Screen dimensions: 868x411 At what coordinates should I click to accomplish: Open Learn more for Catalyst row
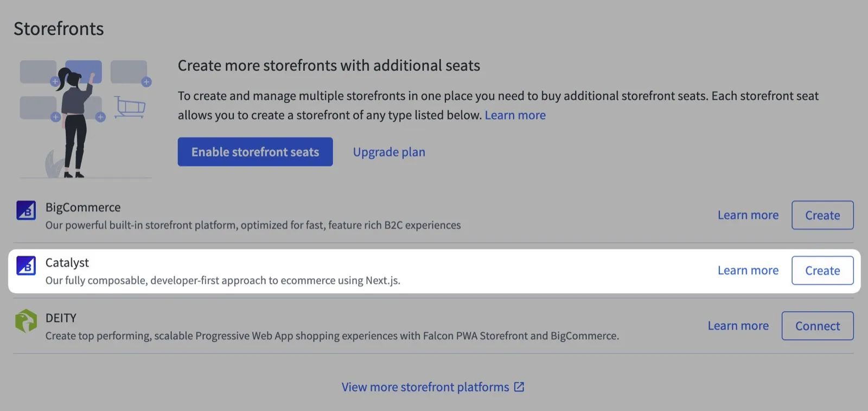coord(748,270)
